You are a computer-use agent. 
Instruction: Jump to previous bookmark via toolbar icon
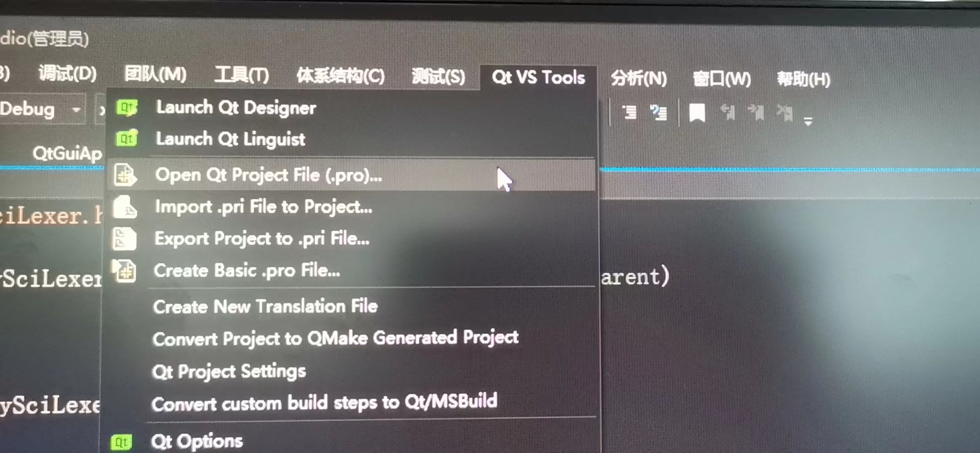coord(728,113)
